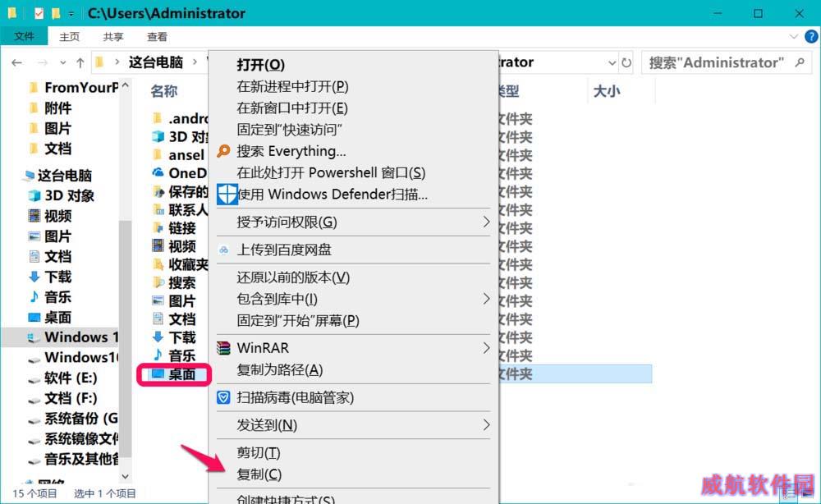Click the WinRAR books icon
The height and width of the screenshot is (504, 821).
coord(223,348)
